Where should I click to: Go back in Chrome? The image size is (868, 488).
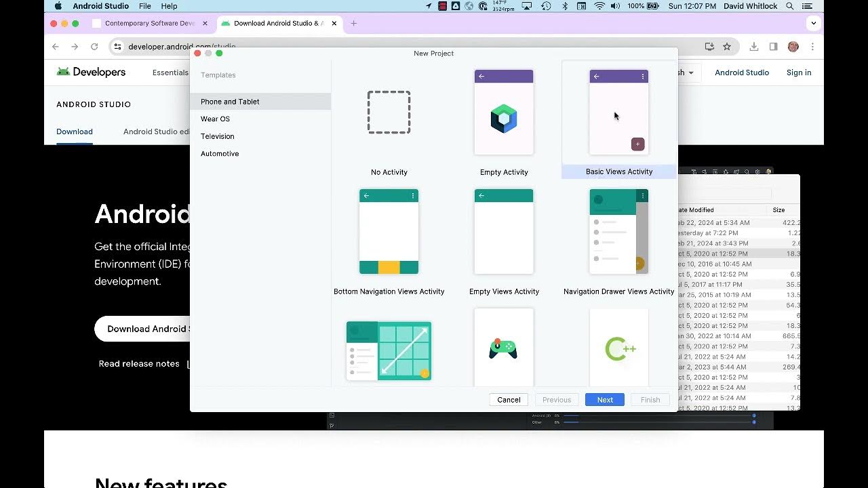(x=56, y=47)
